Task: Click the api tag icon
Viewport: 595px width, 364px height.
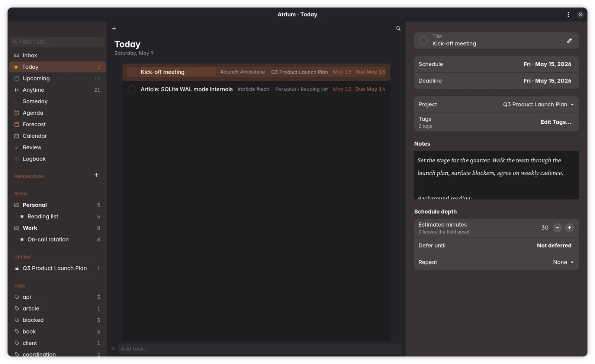Action: coord(16,297)
